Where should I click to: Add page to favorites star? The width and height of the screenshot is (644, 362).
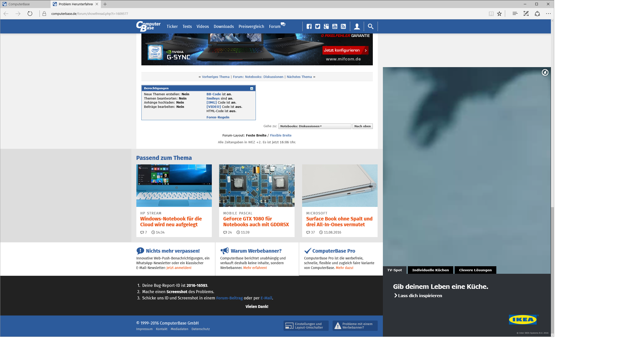[x=499, y=14]
